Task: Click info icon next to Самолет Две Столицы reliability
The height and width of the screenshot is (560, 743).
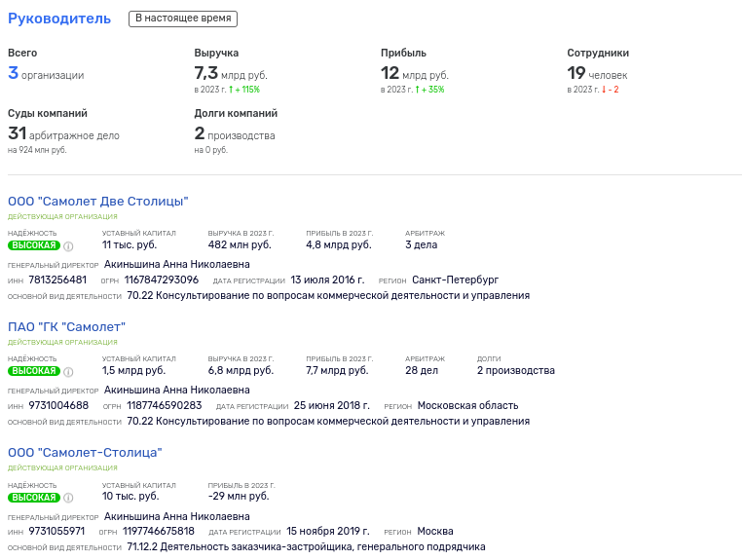Action: (68, 245)
